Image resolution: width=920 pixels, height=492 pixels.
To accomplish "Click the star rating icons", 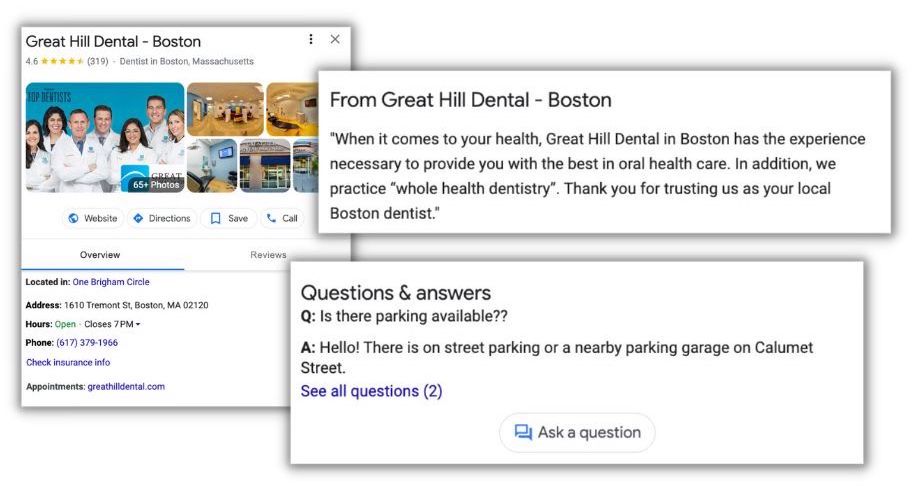I will [62, 61].
